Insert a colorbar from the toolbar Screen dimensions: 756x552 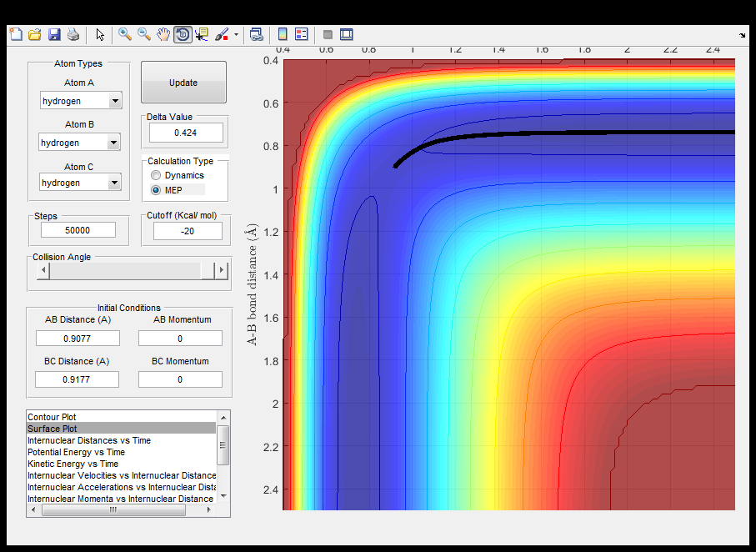[283, 34]
